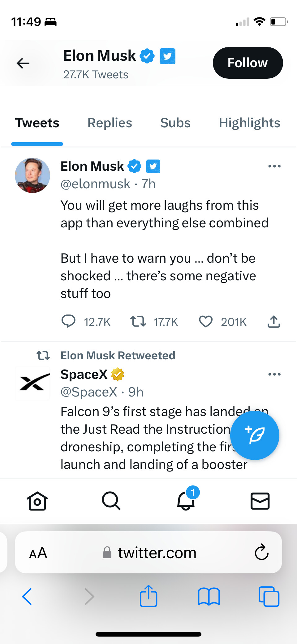This screenshot has height=644, width=297.
Task: Select the Highlights tab
Action: [249, 123]
